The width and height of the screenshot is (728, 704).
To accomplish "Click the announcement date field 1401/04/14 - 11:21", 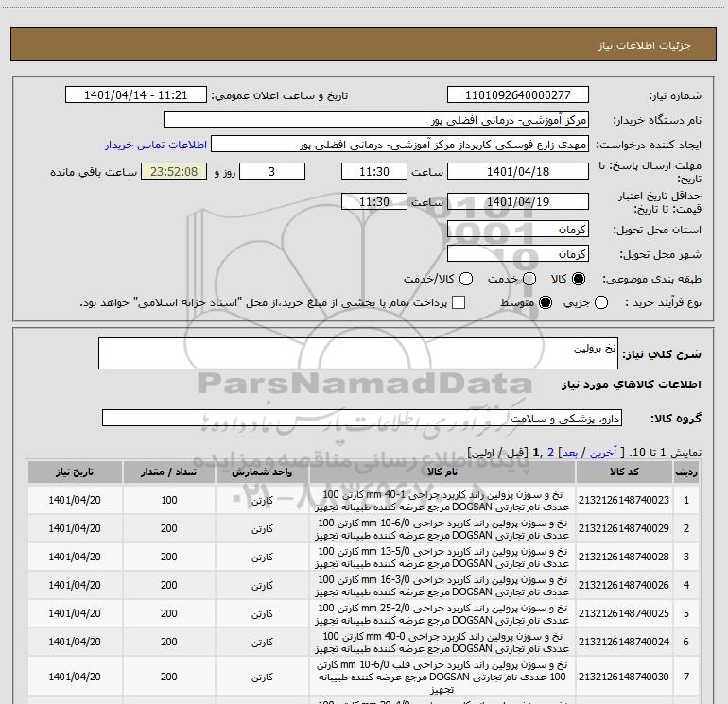I will pos(135,94).
